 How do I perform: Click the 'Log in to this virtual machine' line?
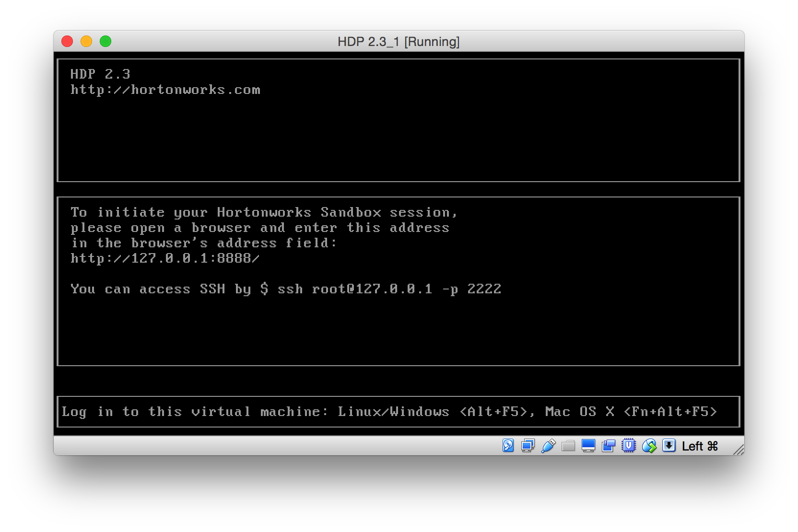click(x=389, y=412)
